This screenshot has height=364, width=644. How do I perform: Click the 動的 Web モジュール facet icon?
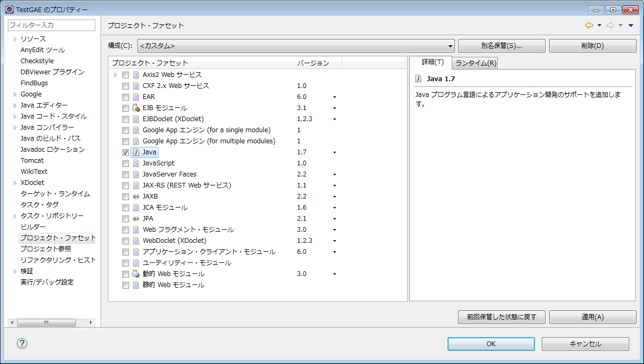(136, 274)
